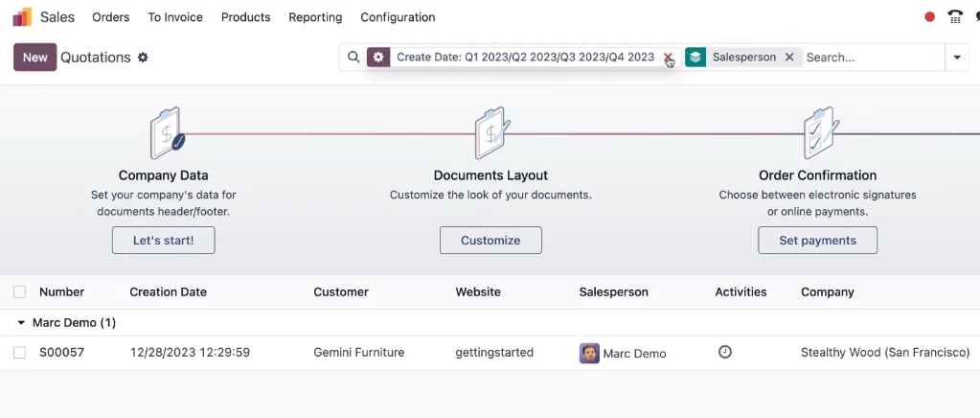Click the Company Data heading
Image resolution: width=980 pixels, height=418 pixels.
pos(163,175)
